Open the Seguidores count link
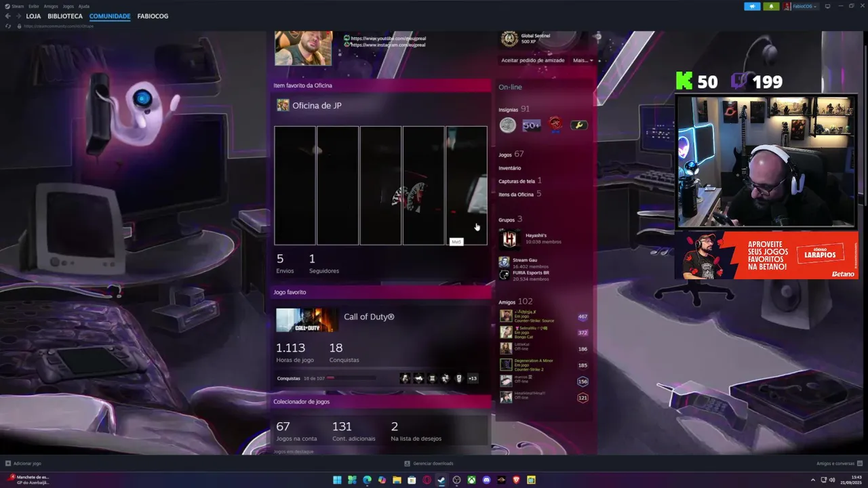Image resolution: width=868 pixels, height=488 pixels. (323, 263)
